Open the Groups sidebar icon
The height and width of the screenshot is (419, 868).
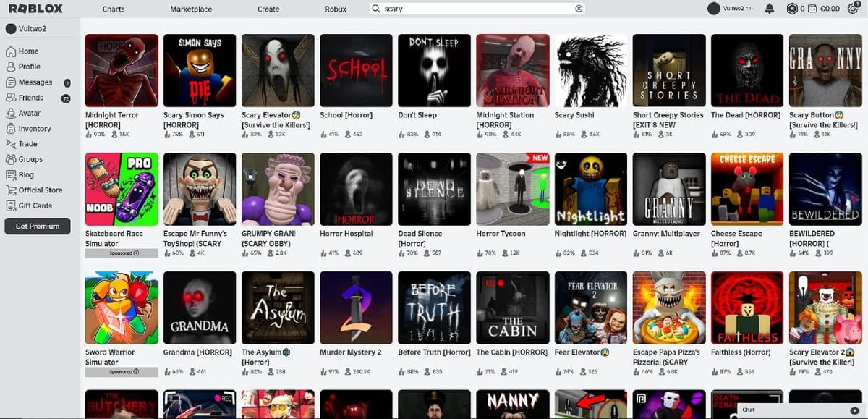pos(11,159)
